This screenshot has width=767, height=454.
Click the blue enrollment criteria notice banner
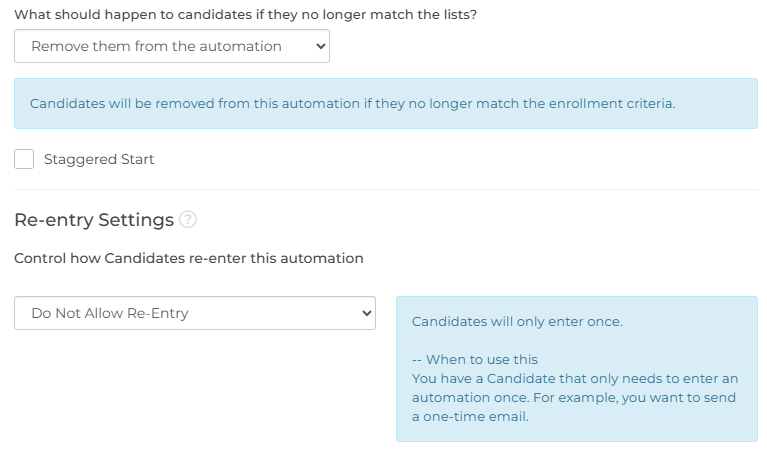click(386, 104)
